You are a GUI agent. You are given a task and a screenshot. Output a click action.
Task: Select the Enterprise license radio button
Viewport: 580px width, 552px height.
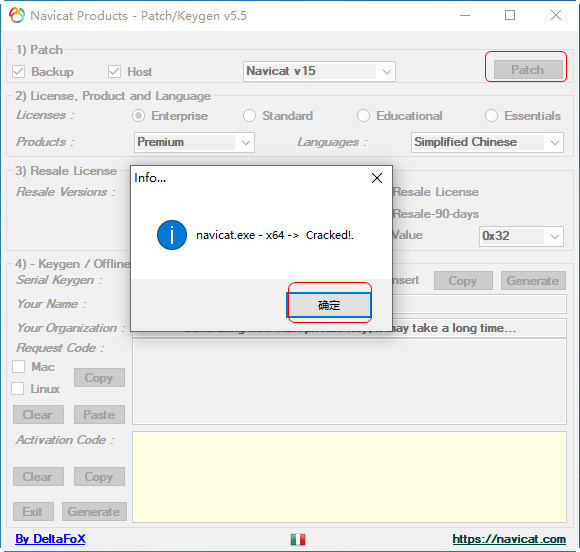click(x=138, y=116)
